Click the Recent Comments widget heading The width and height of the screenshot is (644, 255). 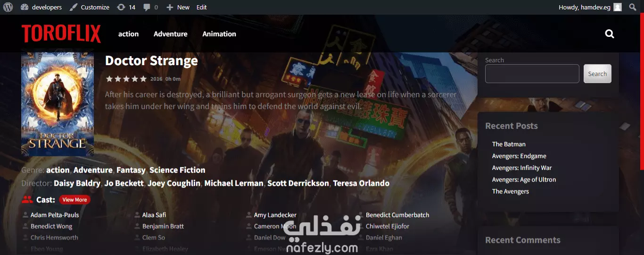[523, 240]
